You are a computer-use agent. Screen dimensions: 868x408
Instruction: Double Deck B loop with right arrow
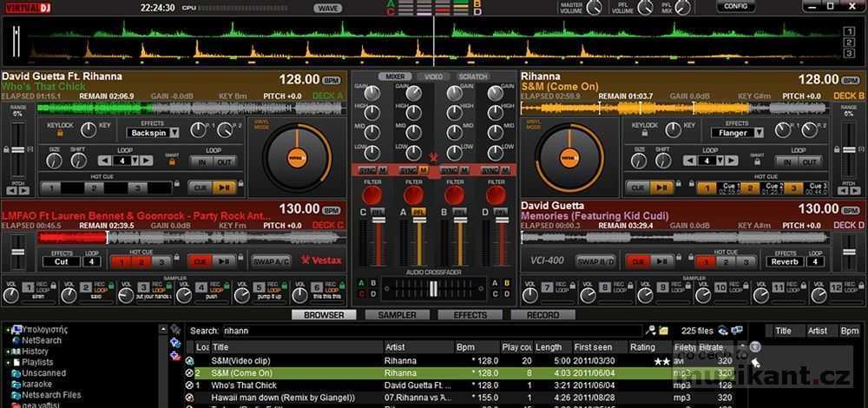point(730,161)
